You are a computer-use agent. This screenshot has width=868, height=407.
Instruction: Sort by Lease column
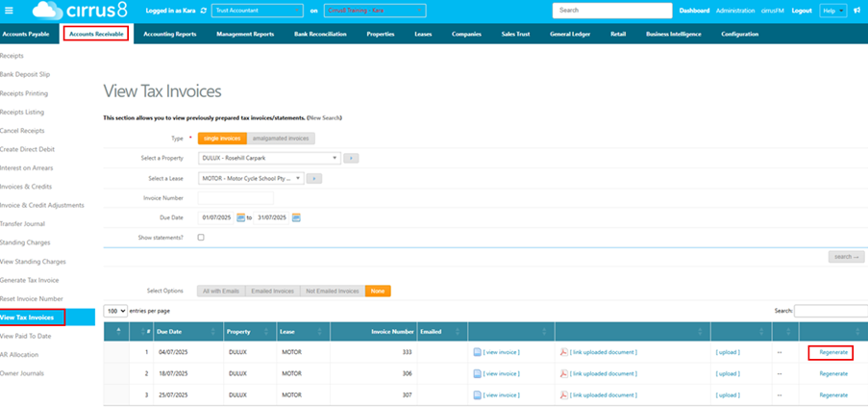coord(304,332)
